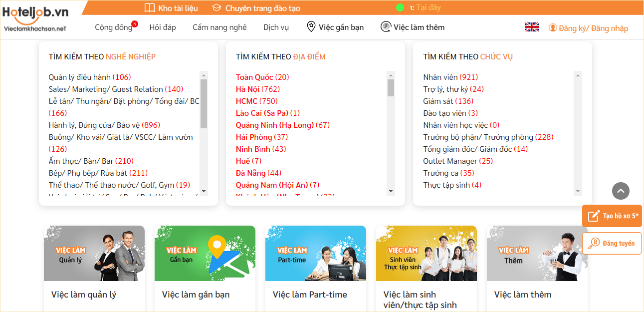Click down arrow of Chức vụ scrollbar

tap(578, 191)
